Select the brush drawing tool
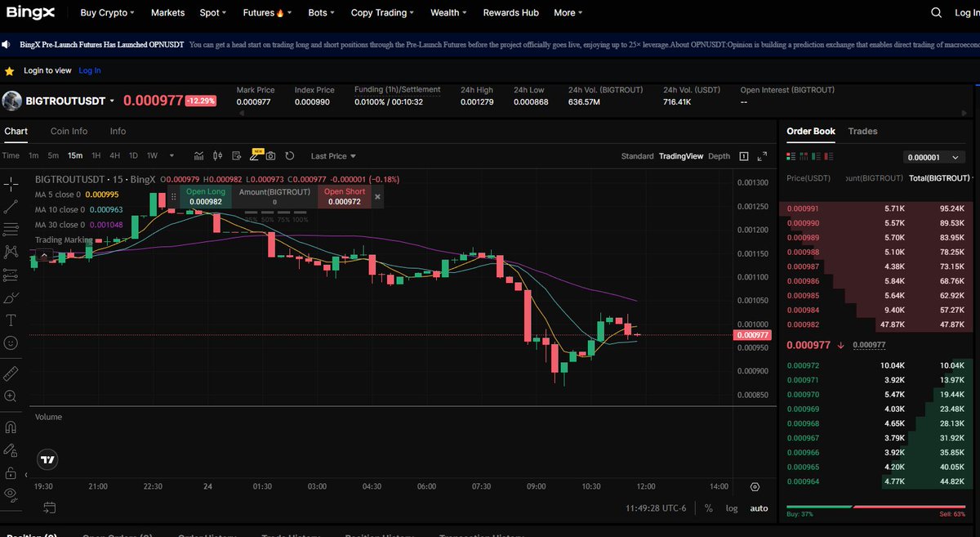980x537 pixels. (11, 298)
